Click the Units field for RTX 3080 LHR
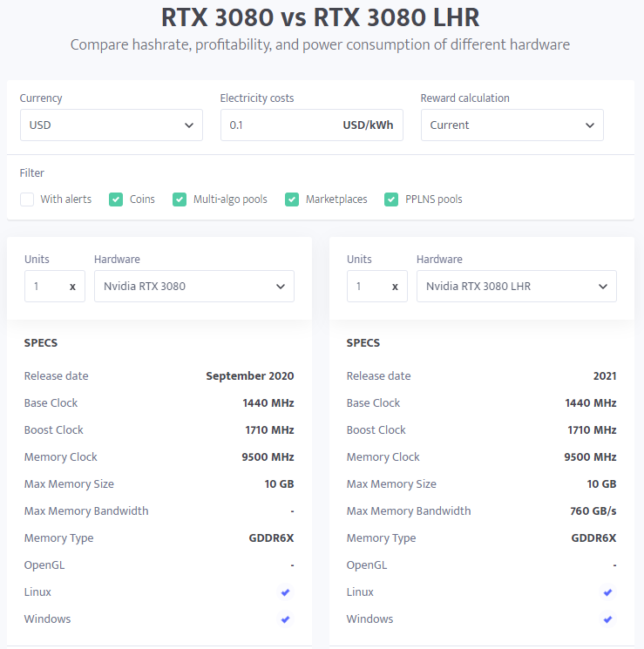The image size is (644, 649). 377,287
